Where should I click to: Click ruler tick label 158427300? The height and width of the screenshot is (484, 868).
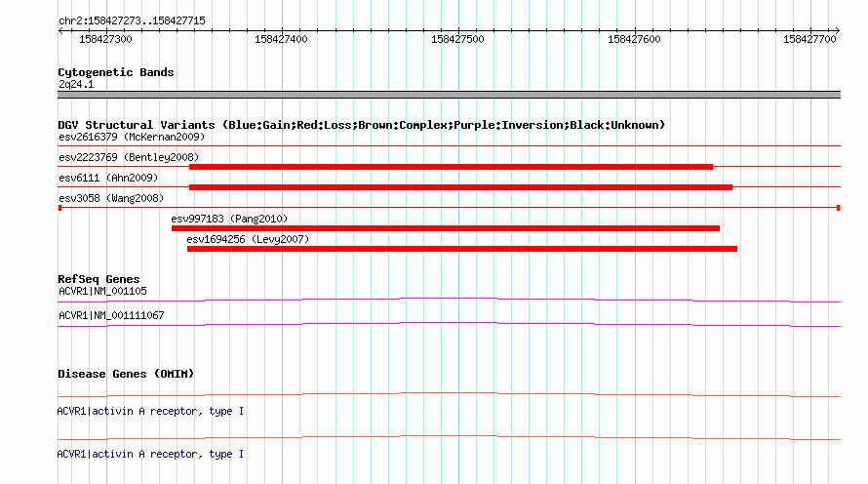pyautogui.click(x=105, y=39)
